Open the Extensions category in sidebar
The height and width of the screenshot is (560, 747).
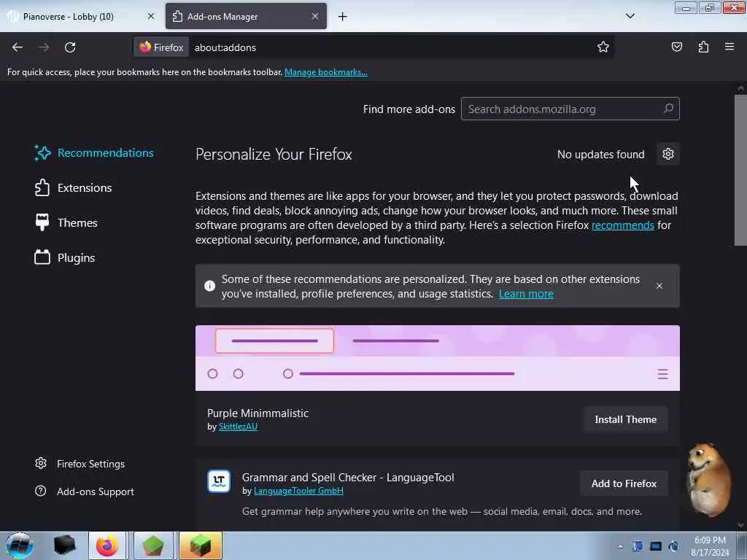(x=74, y=187)
